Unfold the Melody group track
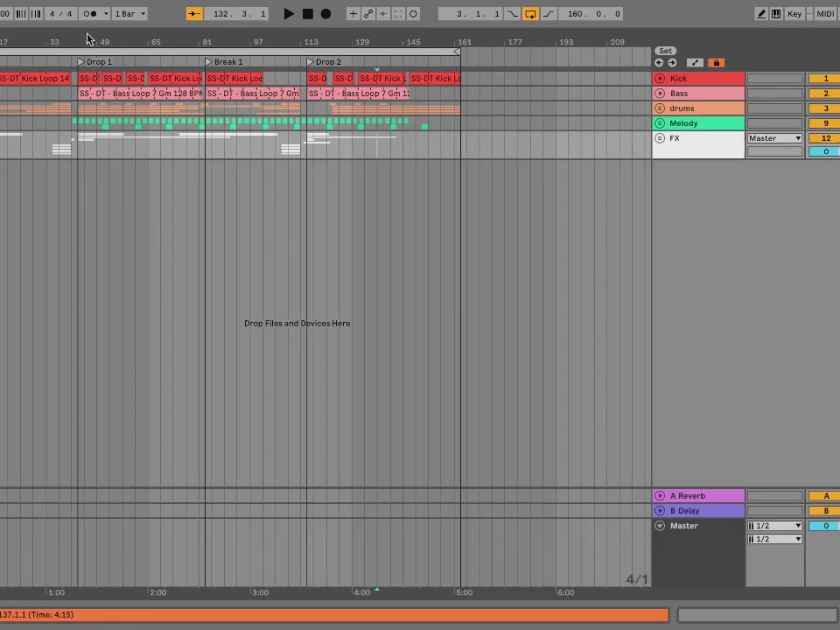Image resolution: width=840 pixels, height=630 pixels. [660, 123]
